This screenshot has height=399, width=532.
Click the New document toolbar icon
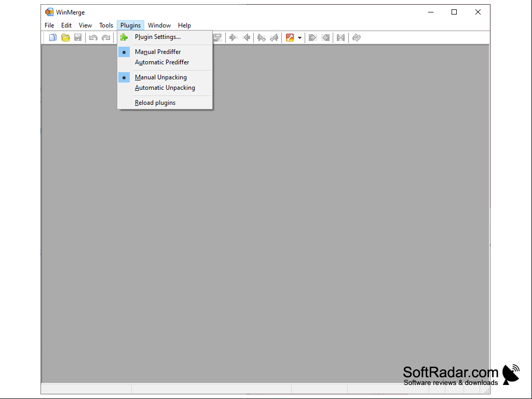52,38
